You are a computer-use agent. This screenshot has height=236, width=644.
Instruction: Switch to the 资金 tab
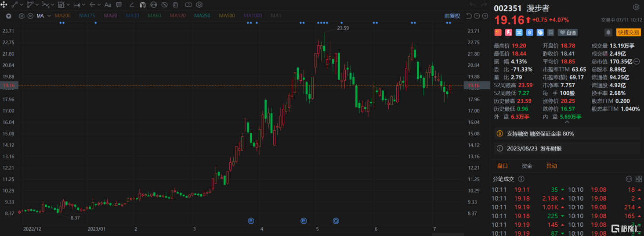point(527,166)
